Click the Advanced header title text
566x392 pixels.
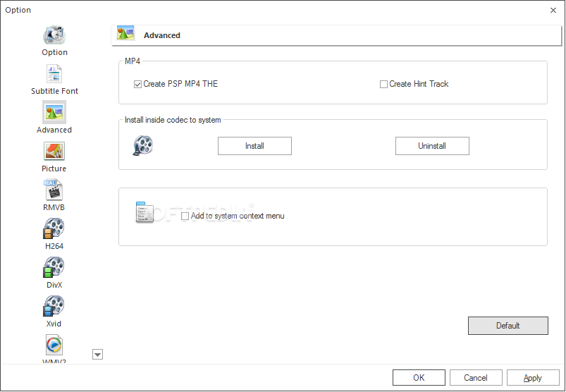click(x=162, y=35)
